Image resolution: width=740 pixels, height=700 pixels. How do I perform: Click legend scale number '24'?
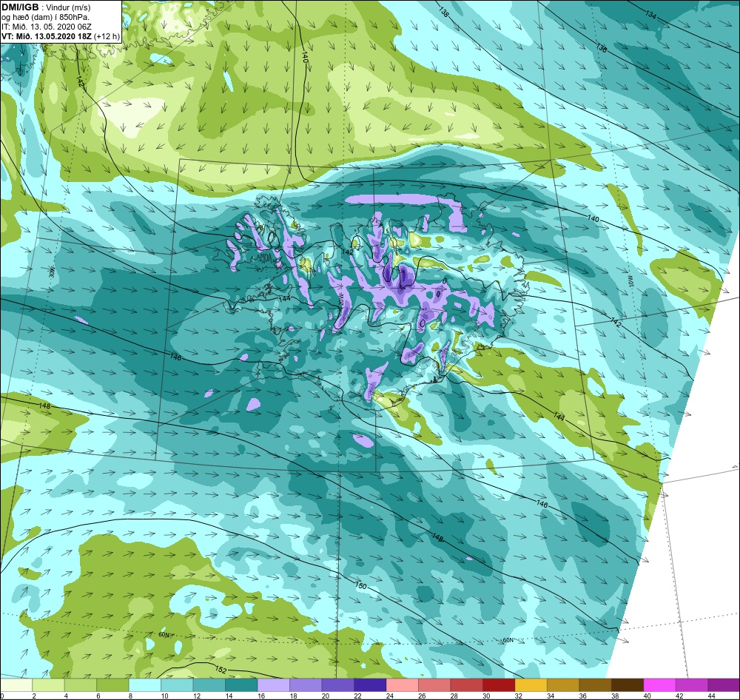coord(386,696)
